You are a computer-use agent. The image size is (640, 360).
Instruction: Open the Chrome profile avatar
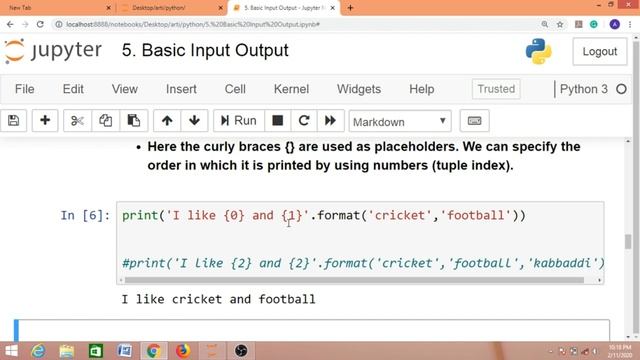tap(615, 24)
